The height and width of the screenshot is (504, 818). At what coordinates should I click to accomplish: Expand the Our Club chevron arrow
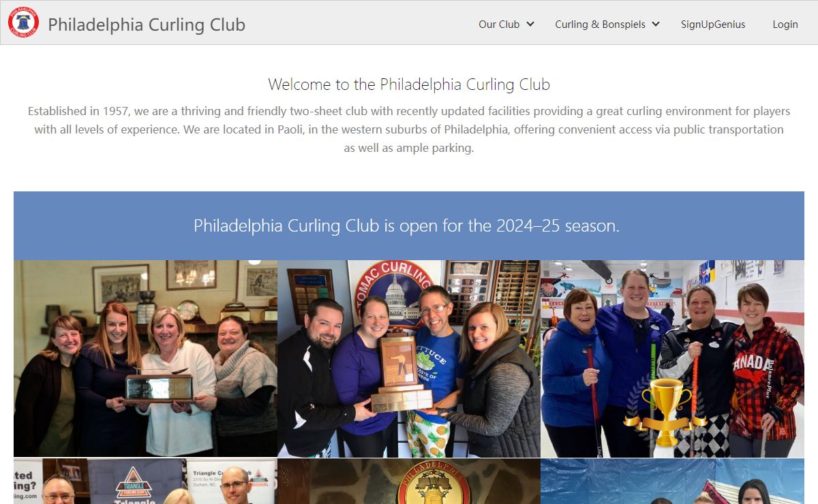click(530, 24)
